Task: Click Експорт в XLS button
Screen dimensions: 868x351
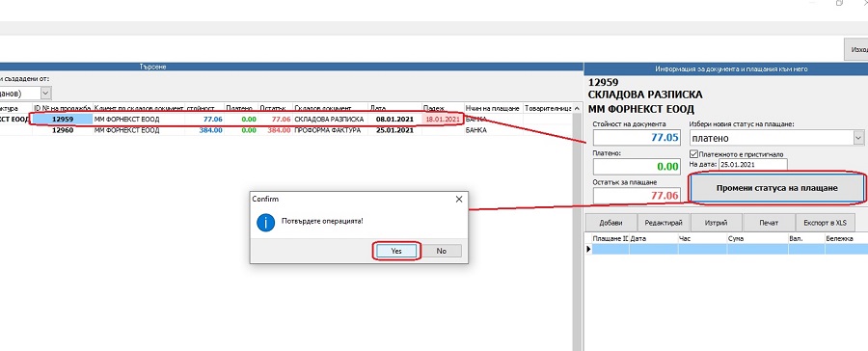Action: [825, 223]
